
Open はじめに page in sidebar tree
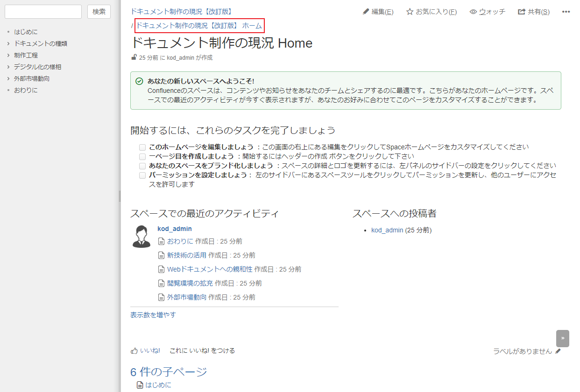[26, 32]
